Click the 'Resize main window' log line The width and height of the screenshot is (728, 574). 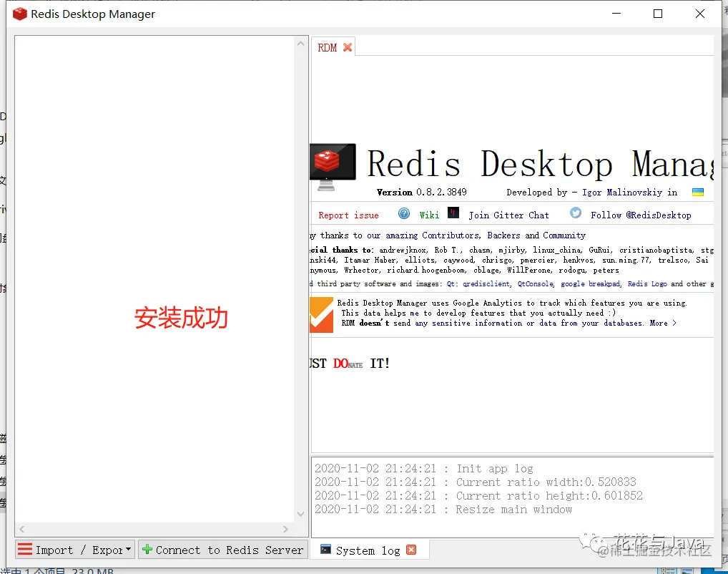point(443,510)
